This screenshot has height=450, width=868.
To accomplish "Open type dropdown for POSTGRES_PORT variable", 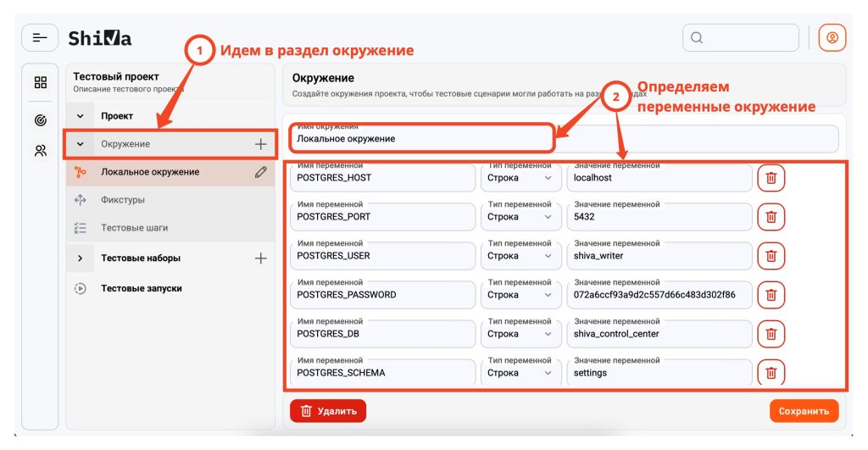I will (x=519, y=217).
